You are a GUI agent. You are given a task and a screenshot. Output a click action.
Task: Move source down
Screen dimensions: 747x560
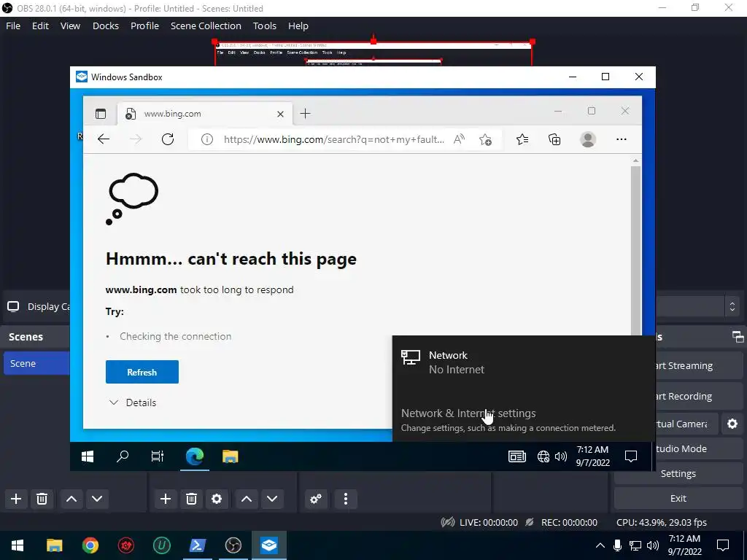tap(272, 499)
